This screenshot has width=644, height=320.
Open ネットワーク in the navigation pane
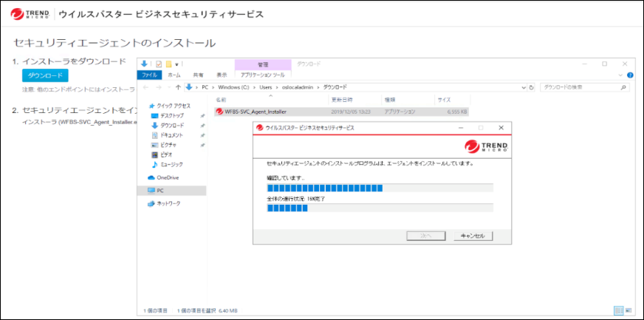click(x=168, y=203)
